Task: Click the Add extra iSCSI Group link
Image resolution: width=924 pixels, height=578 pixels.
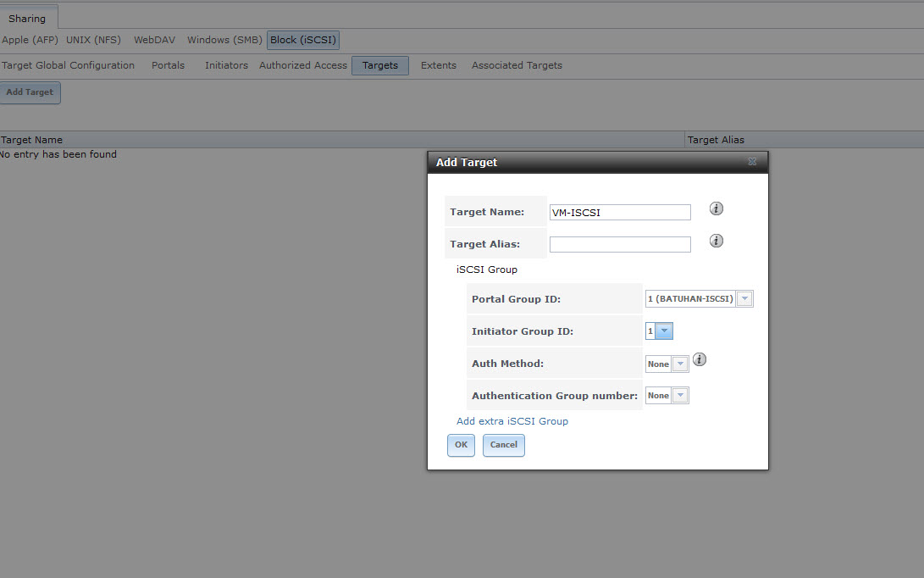Action: [512, 421]
